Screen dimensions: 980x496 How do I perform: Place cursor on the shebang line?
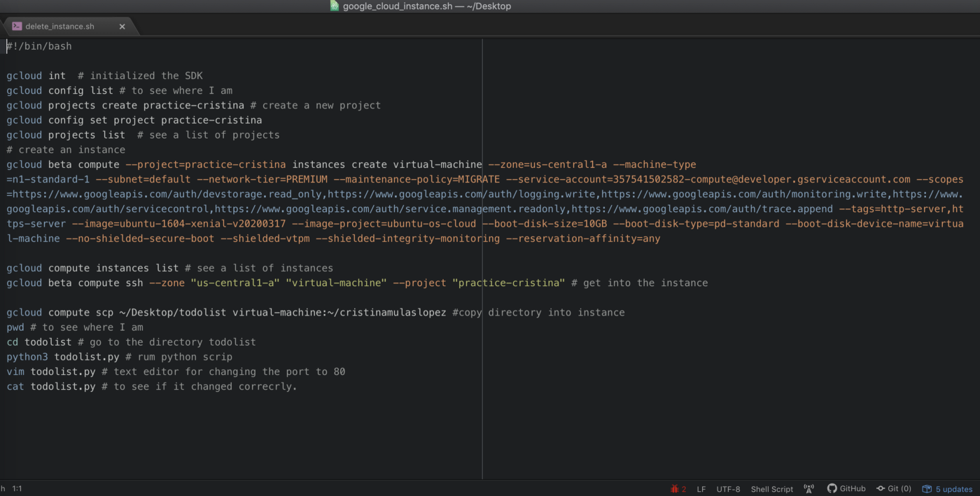(x=38, y=45)
